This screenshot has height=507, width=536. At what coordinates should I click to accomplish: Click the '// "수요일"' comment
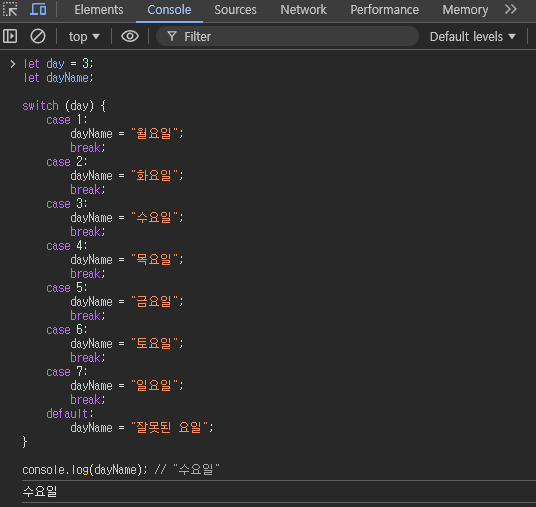(187, 470)
